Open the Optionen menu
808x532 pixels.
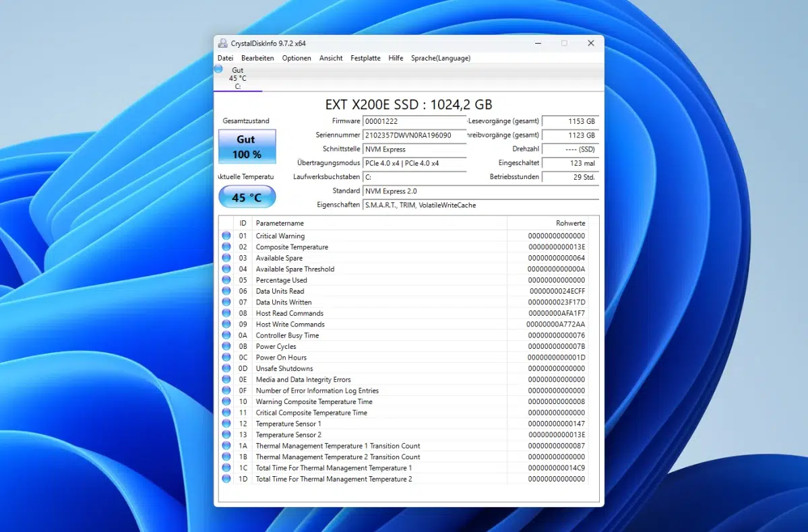coord(297,58)
